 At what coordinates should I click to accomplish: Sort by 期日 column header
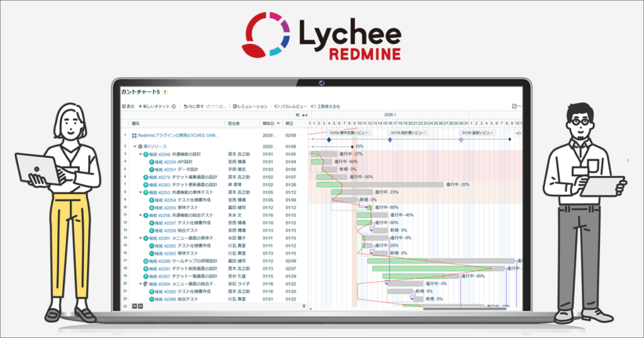(x=289, y=123)
